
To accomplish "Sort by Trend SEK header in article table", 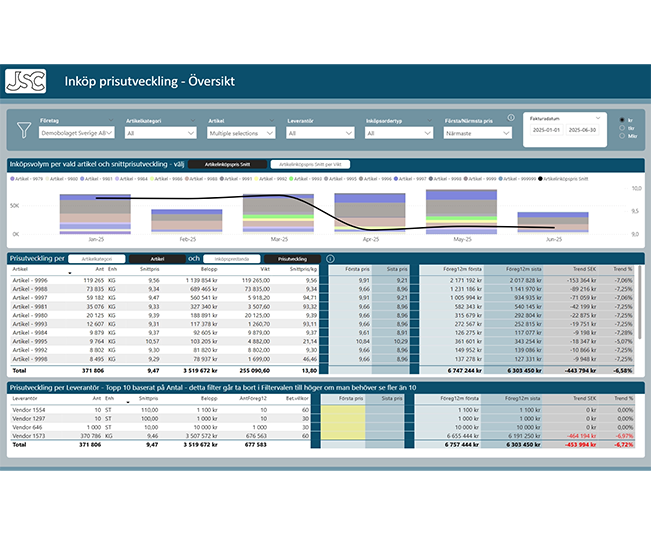I will [x=585, y=269].
